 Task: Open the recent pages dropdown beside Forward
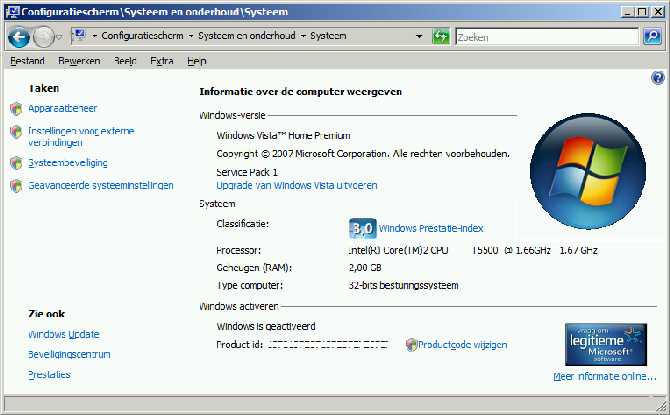pos(59,37)
